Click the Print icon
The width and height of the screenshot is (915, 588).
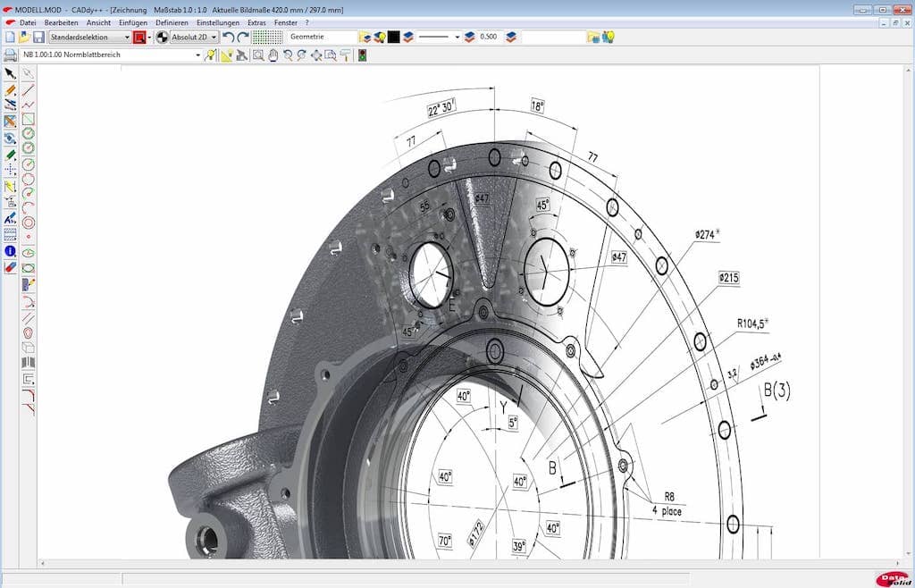pos(10,55)
